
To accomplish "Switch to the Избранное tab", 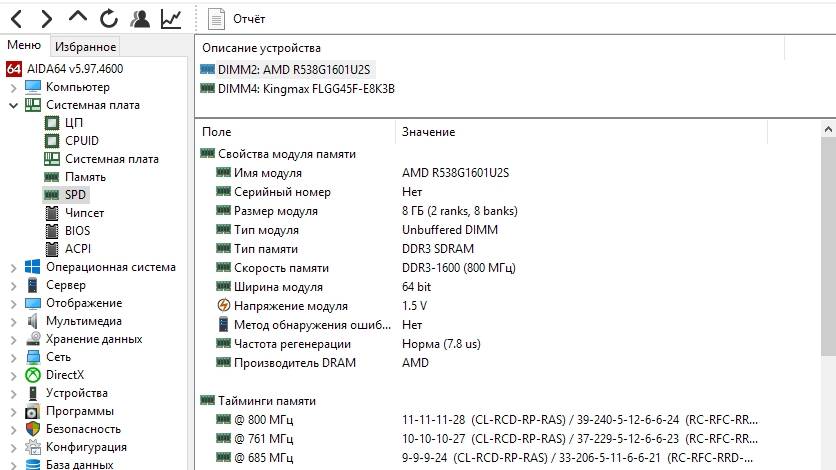I will click(x=86, y=46).
